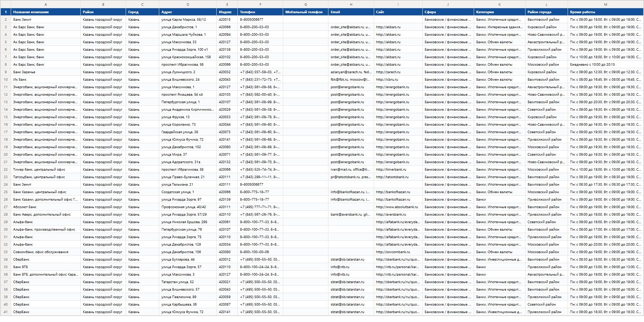This screenshot has width=644, height=322.
Task: Click address 'улица Краснококшайская, 158'
Action: 188,57
